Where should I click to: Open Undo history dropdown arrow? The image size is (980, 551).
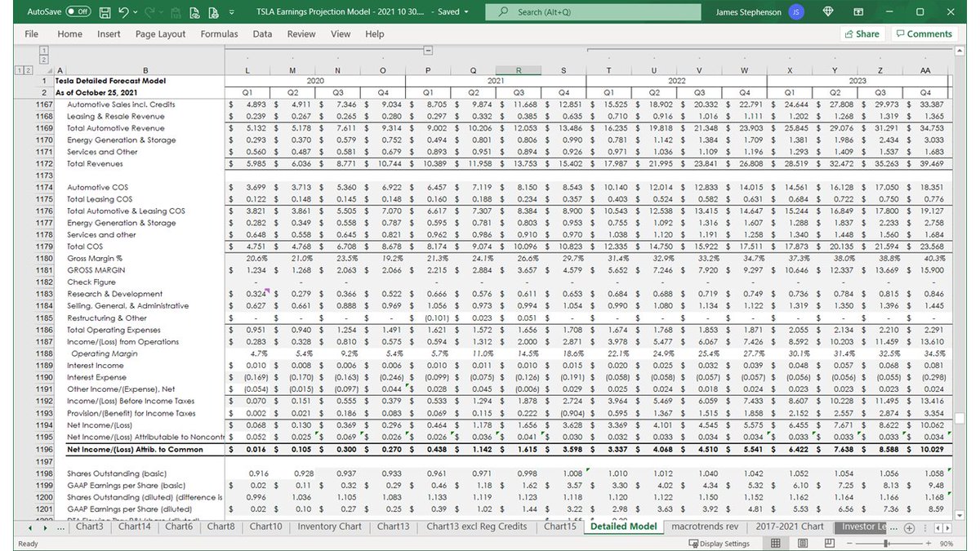135,12
